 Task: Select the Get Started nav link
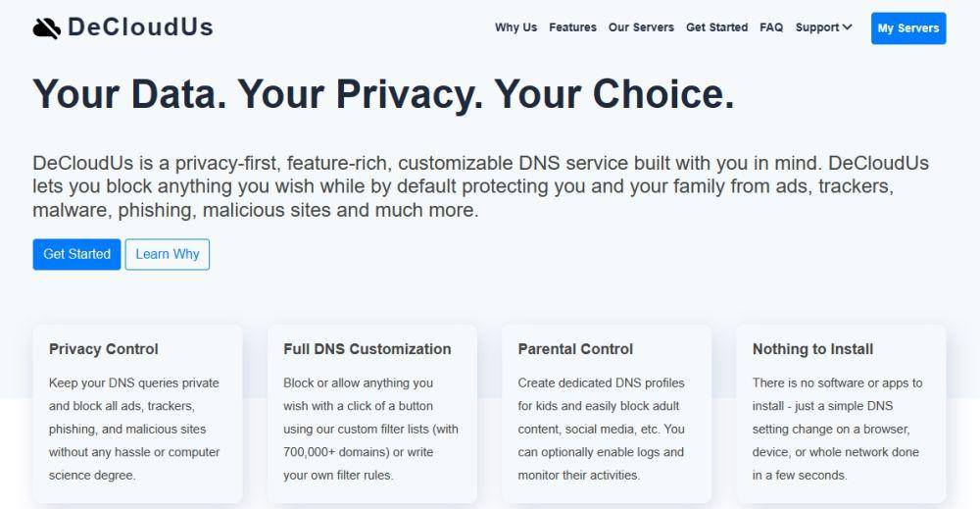(717, 27)
